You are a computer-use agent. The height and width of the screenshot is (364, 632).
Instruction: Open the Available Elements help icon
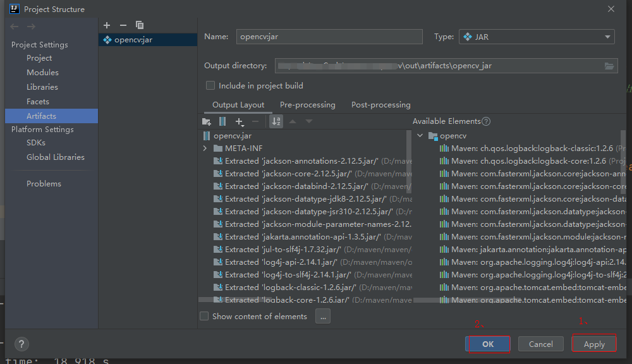point(486,121)
